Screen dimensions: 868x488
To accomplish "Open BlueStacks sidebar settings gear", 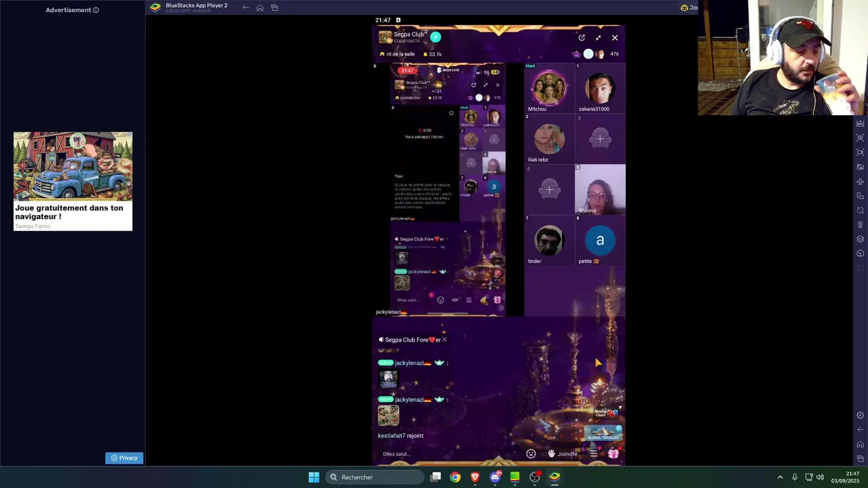I will tap(861, 415).
